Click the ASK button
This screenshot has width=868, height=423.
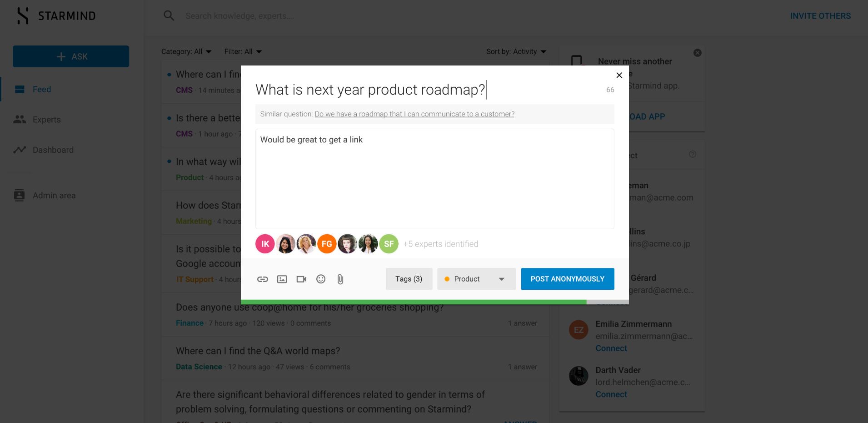click(71, 56)
